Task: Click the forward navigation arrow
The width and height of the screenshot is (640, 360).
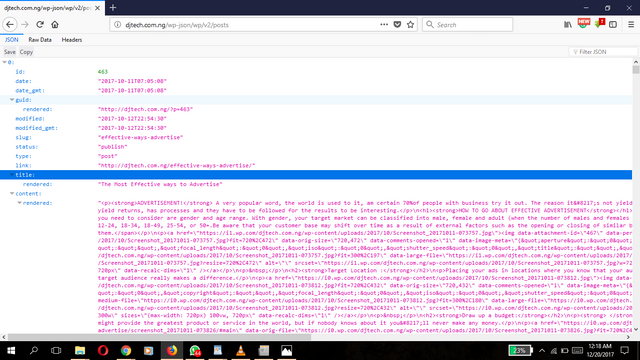Action: [x=25, y=24]
